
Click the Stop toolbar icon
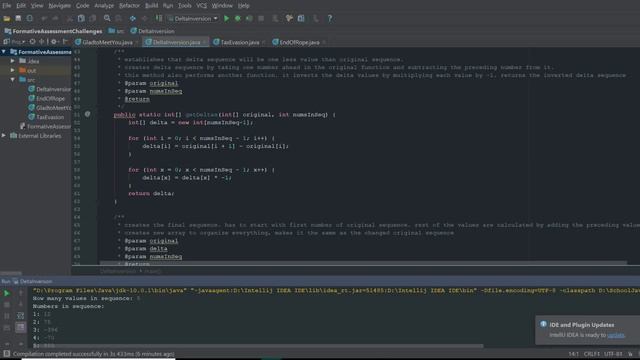261,18
